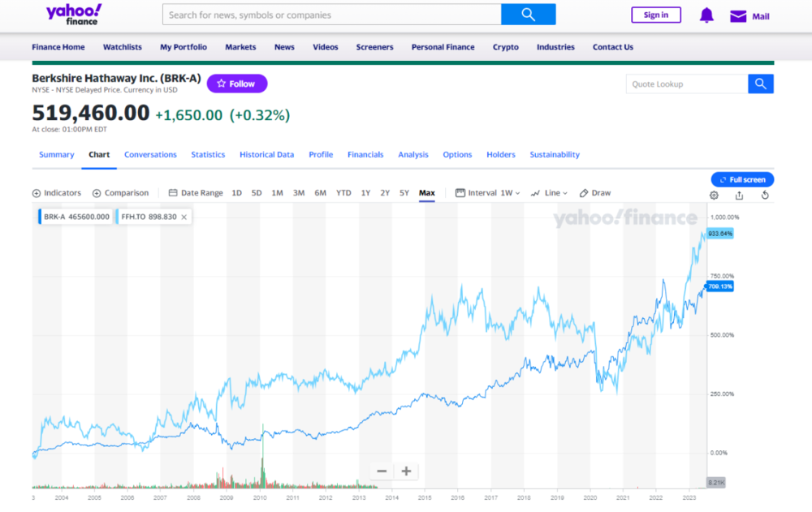Expand Line chart type dropdown

point(549,192)
